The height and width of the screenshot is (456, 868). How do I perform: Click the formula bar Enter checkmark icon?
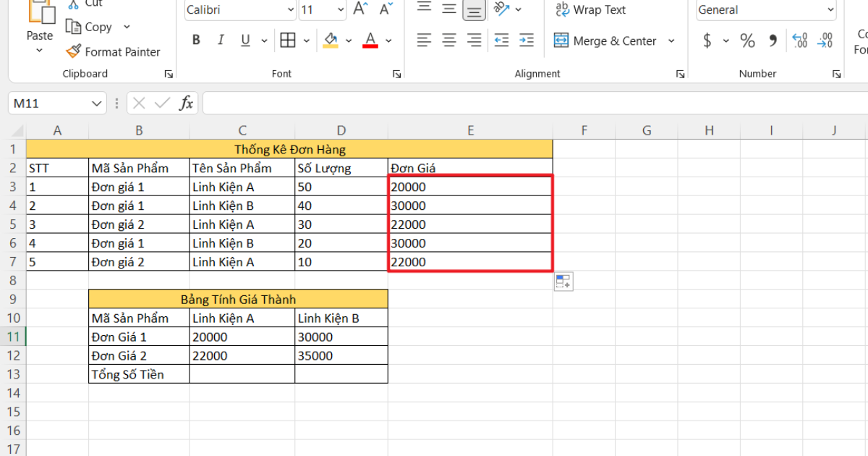point(163,104)
